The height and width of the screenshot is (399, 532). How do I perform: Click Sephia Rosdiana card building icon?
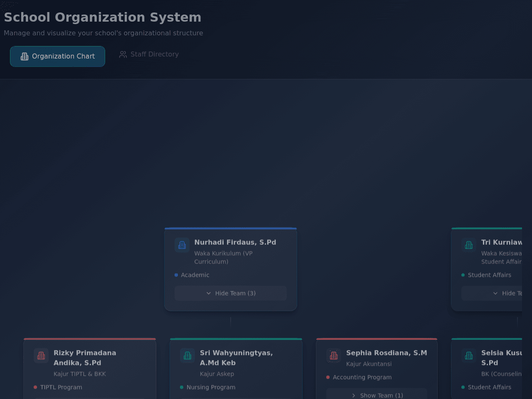334,356
